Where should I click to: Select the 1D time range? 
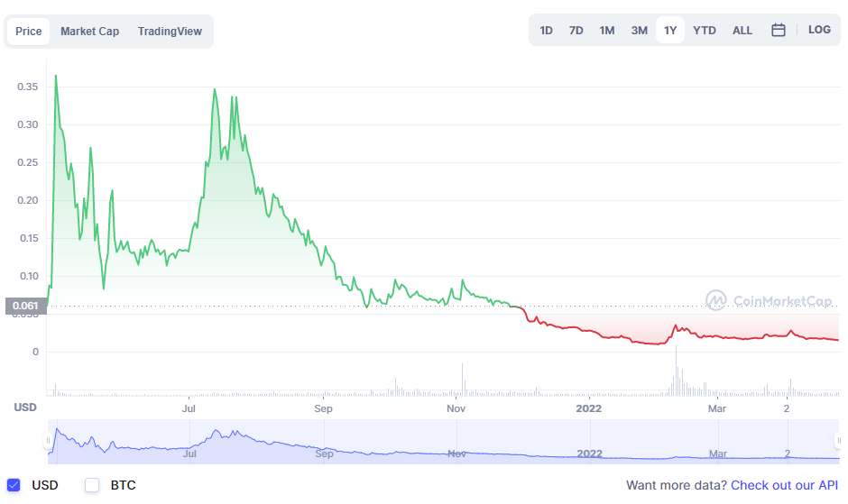(546, 31)
